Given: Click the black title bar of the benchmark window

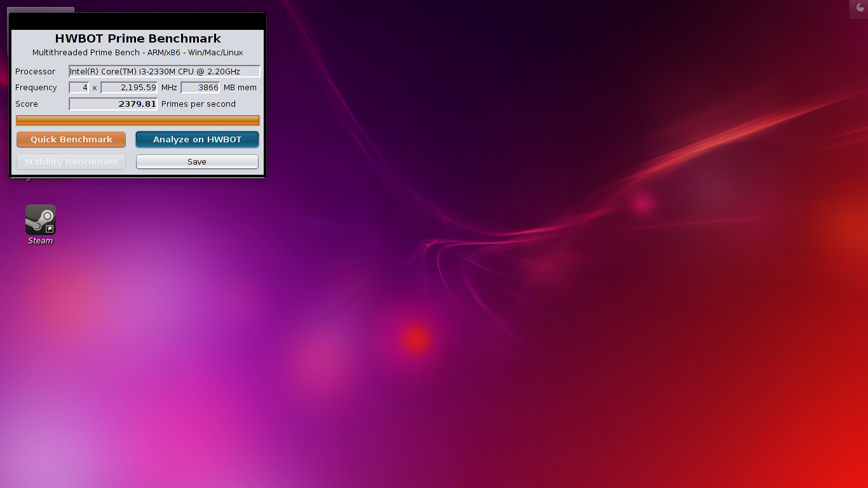Looking at the screenshot, I should click(138, 21).
